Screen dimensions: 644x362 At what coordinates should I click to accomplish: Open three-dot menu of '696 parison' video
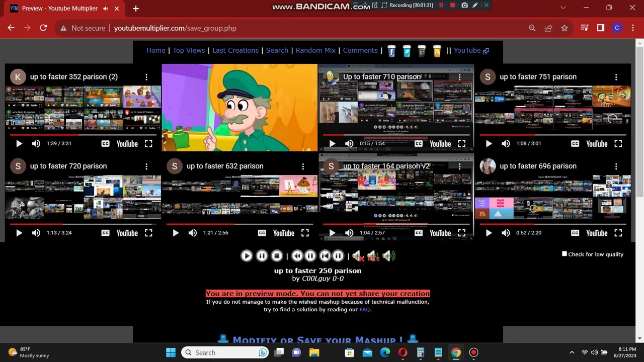click(616, 166)
